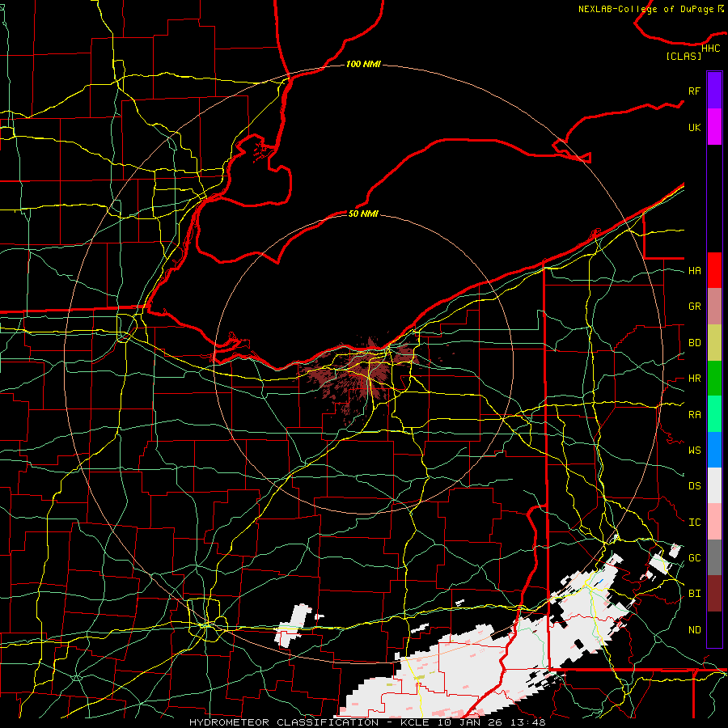Click the GR legend label

pyautogui.click(x=694, y=307)
